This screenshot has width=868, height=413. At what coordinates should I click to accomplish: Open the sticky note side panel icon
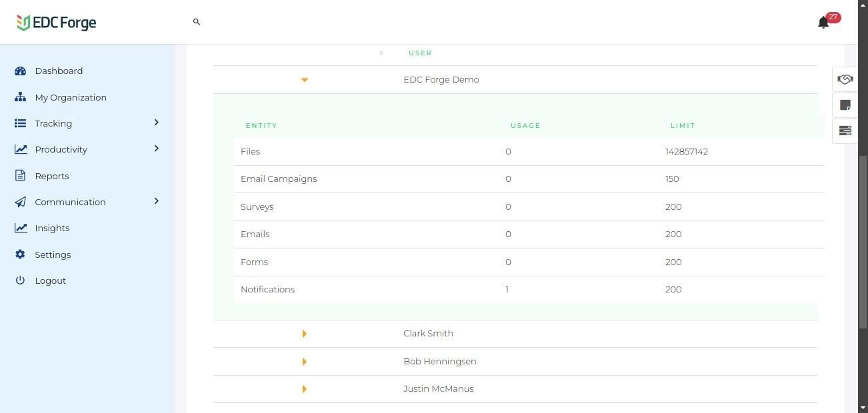[845, 105]
